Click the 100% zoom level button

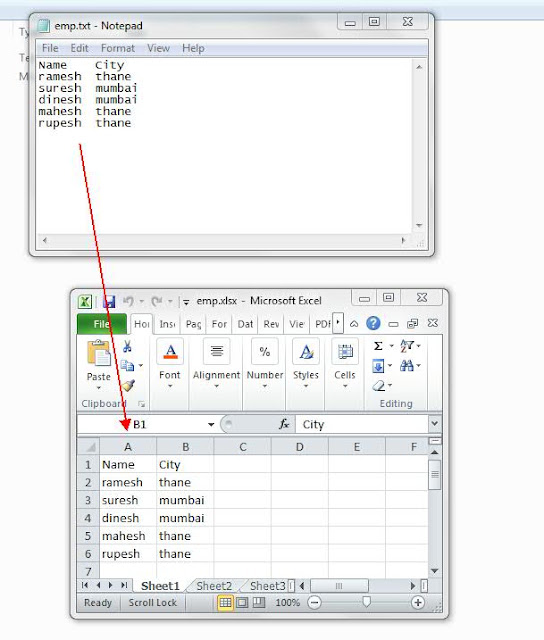point(288,602)
